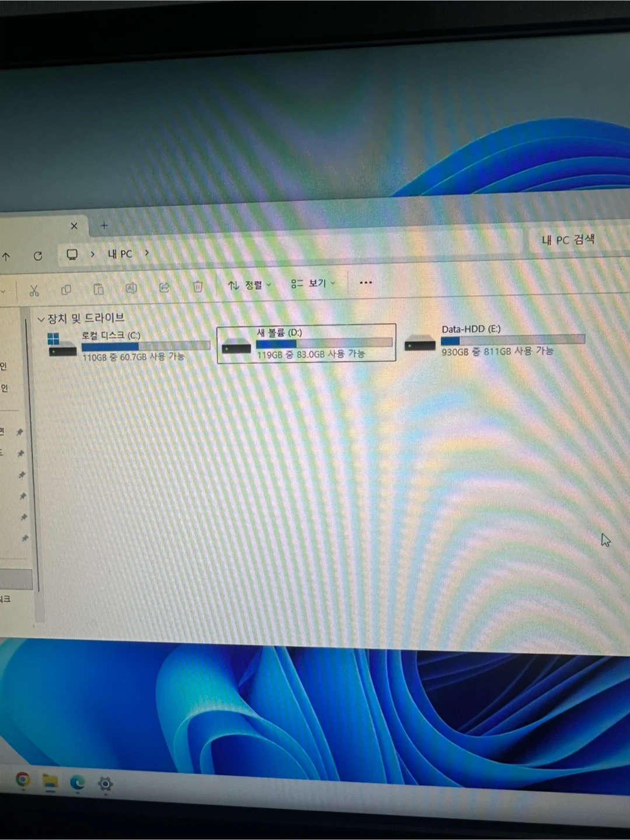
Task: Open the 보기 (View) dropdown
Action: click(313, 283)
